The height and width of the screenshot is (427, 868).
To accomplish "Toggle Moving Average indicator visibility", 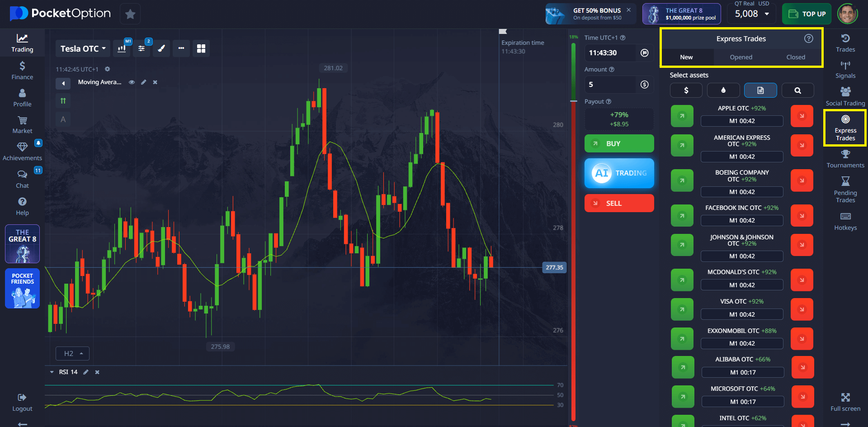I will point(132,82).
